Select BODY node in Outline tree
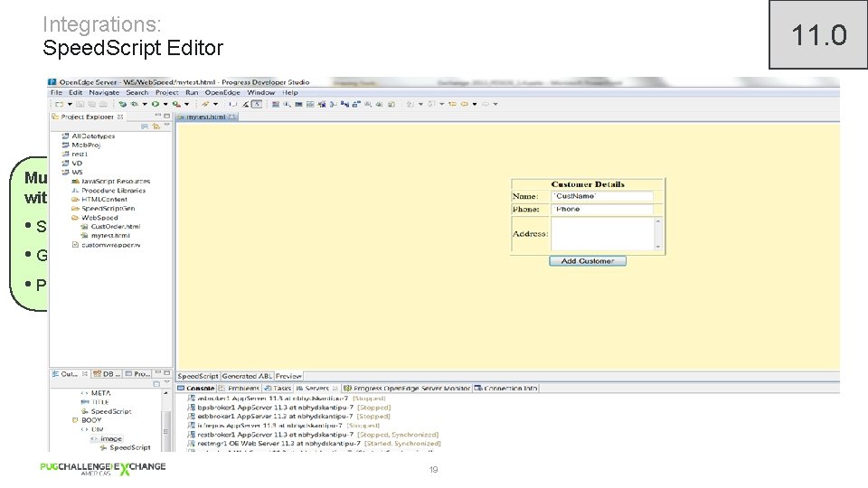868x488 pixels. 87,420
